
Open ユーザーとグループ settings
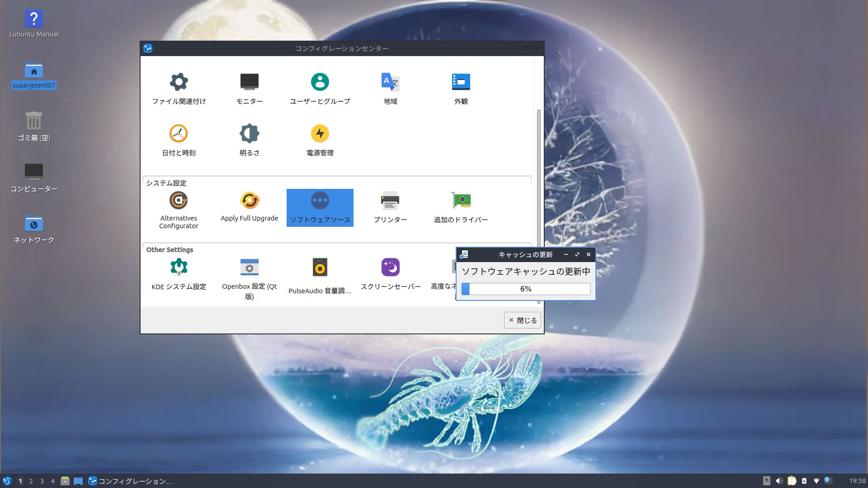click(x=320, y=83)
